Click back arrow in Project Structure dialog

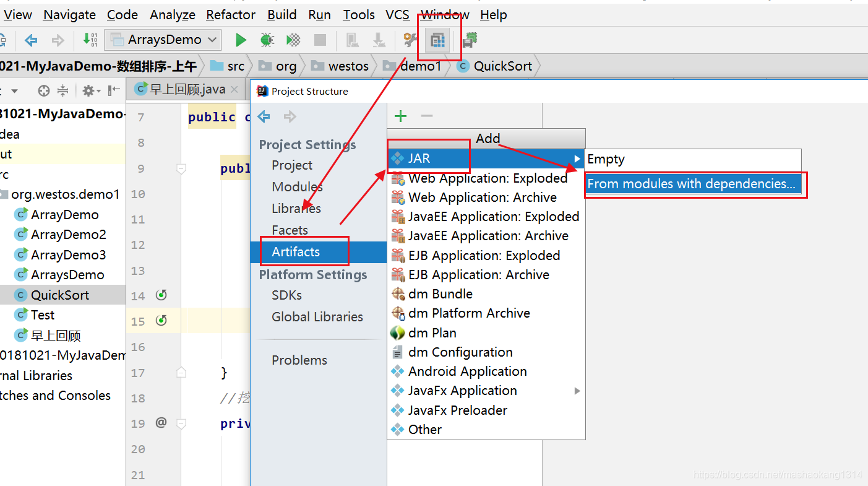click(x=264, y=116)
